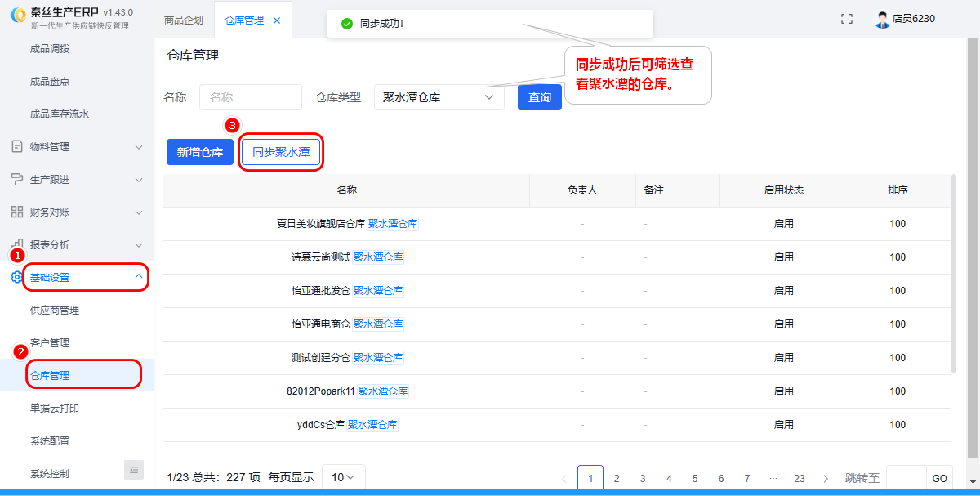Close the 仓库管理 tab
This screenshot has height=496, width=980.
pyautogui.click(x=277, y=20)
